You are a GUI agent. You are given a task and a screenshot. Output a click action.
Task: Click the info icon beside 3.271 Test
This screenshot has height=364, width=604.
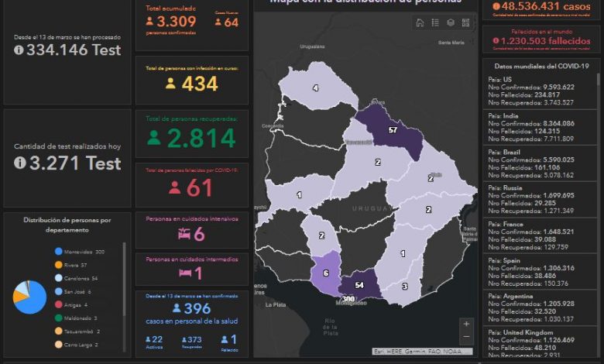pyautogui.click(x=19, y=163)
